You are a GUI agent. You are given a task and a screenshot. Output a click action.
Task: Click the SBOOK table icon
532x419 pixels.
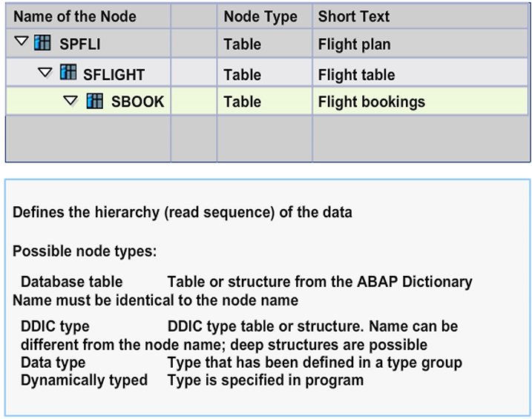click(95, 101)
